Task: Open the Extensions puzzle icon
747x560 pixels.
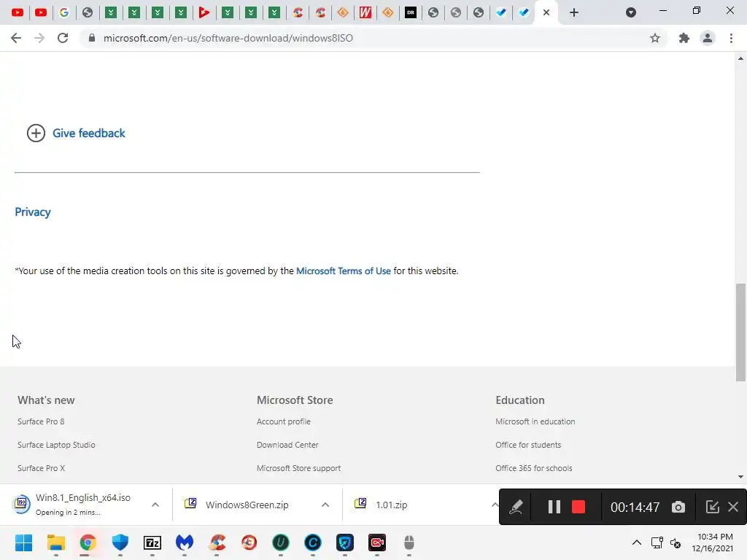Action: [x=684, y=38]
